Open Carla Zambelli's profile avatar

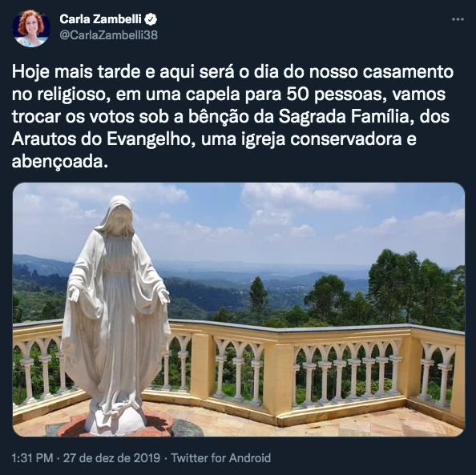coord(31,28)
